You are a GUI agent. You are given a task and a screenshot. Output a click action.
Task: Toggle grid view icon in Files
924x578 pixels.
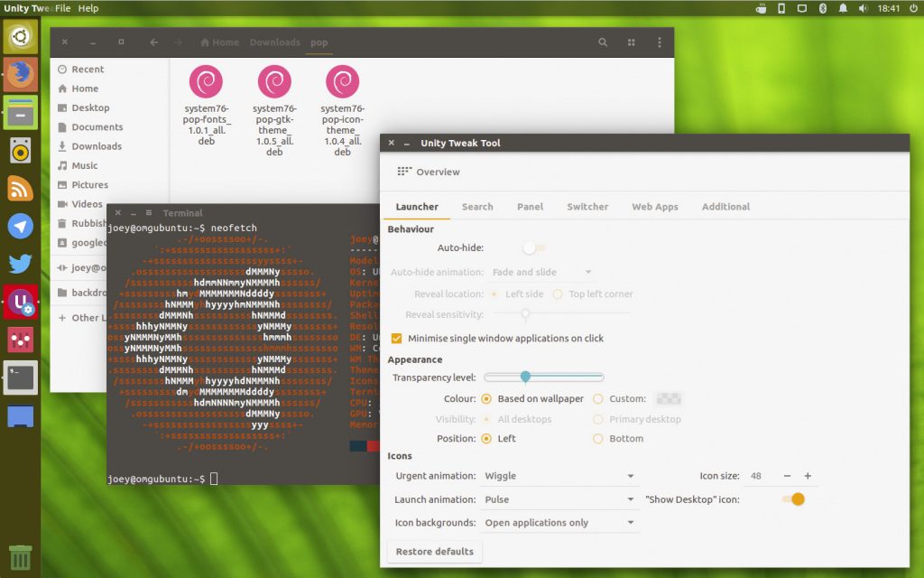631,42
